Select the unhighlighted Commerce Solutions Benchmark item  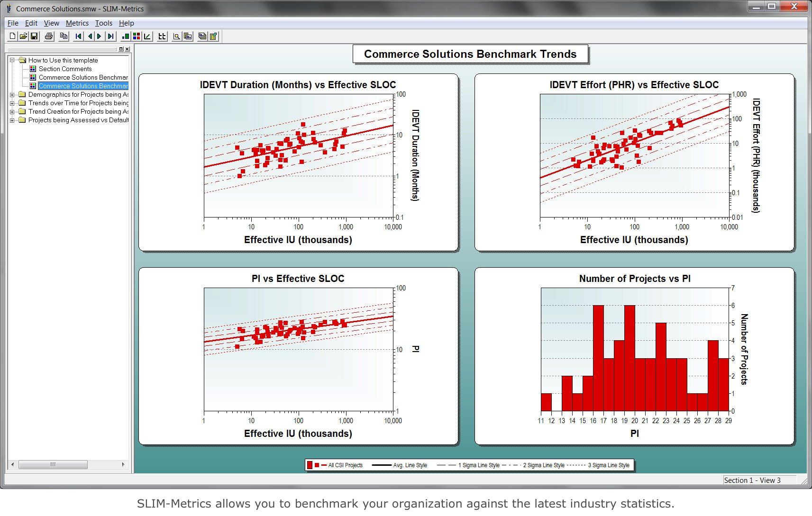tap(83, 77)
